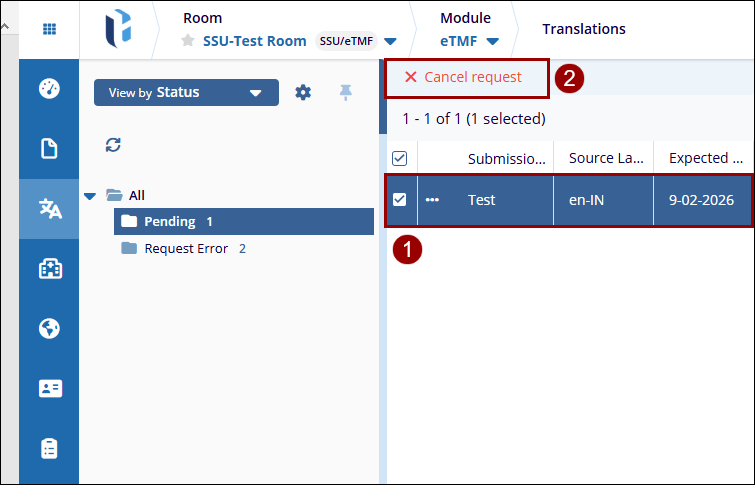The width and height of the screenshot is (755, 485).
Task: Toggle the select-all header checkbox
Action: (x=399, y=158)
